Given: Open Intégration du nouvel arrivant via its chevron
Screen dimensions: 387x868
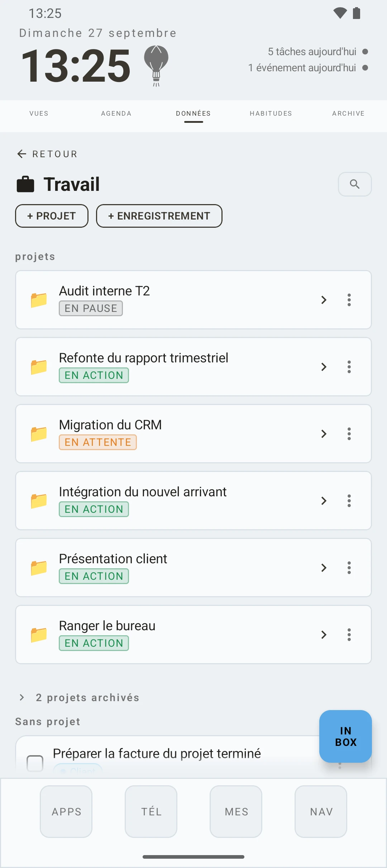Looking at the screenshot, I should 324,501.
